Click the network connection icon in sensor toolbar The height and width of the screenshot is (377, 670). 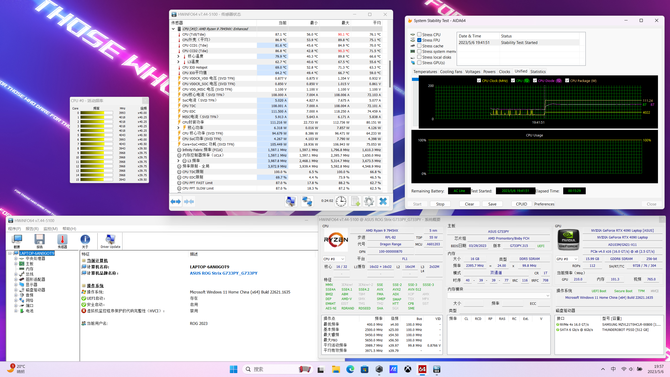(x=307, y=201)
